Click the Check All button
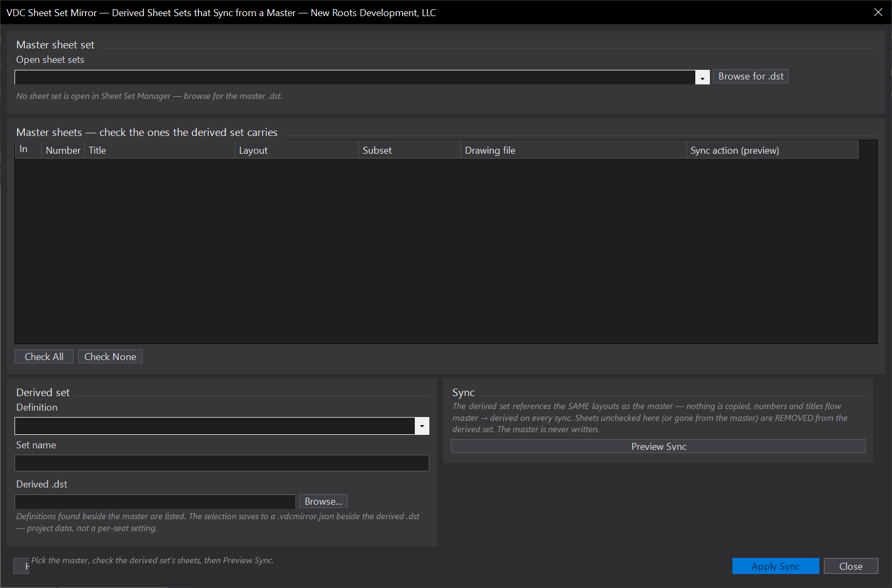This screenshot has height=588, width=892. (x=44, y=356)
